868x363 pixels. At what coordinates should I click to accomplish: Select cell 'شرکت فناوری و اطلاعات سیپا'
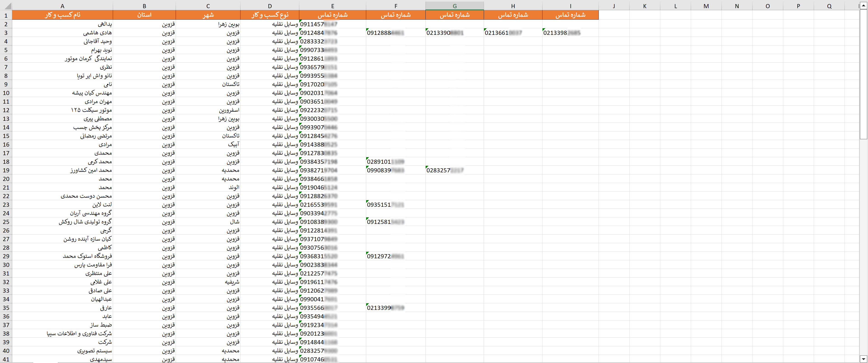[62, 333]
